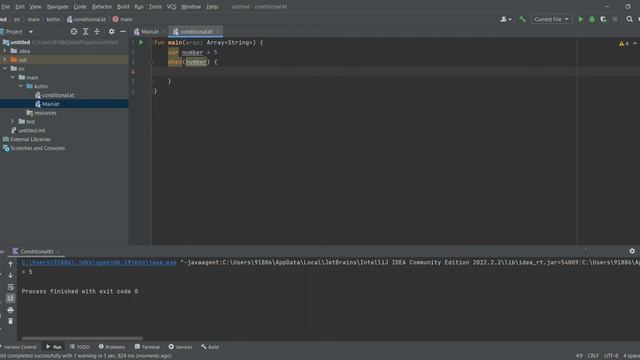Screen dimensions: 640x360
Task: Open the Terminal tool window
Action: pos(147,347)
